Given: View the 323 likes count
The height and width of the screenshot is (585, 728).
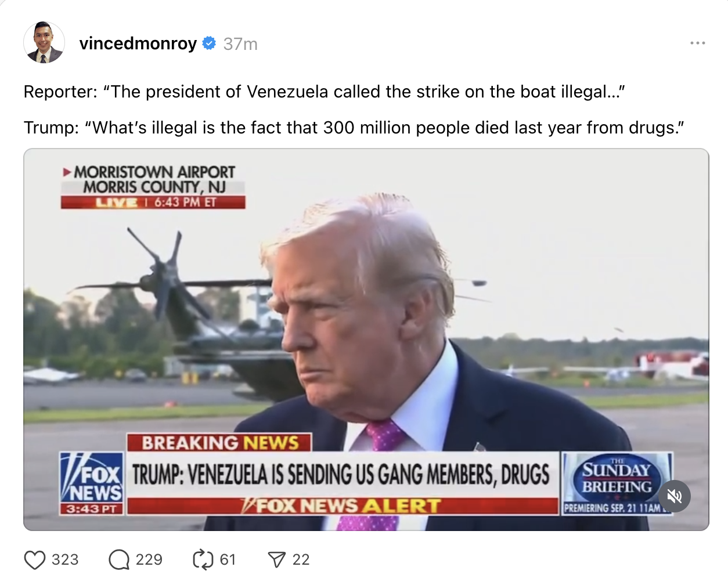Looking at the screenshot, I should (x=65, y=560).
